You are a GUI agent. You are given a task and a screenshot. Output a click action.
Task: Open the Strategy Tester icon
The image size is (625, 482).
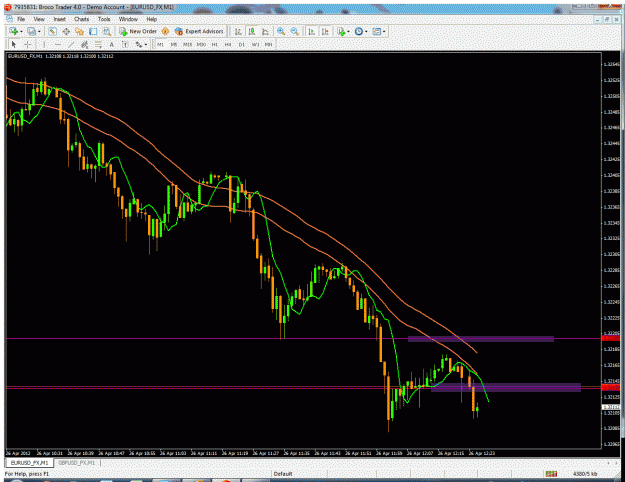point(107,31)
